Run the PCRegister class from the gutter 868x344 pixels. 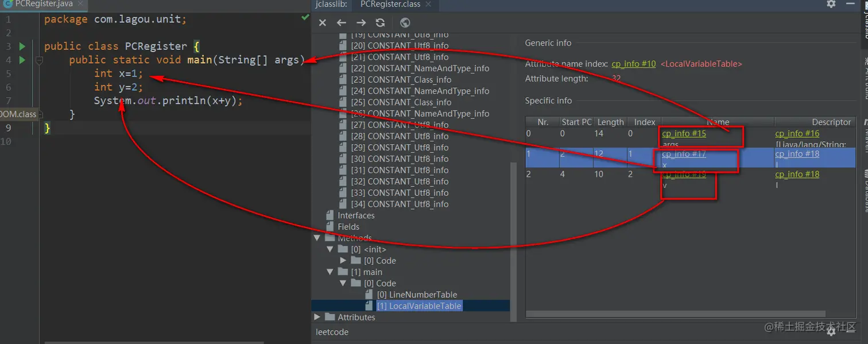coord(22,46)
